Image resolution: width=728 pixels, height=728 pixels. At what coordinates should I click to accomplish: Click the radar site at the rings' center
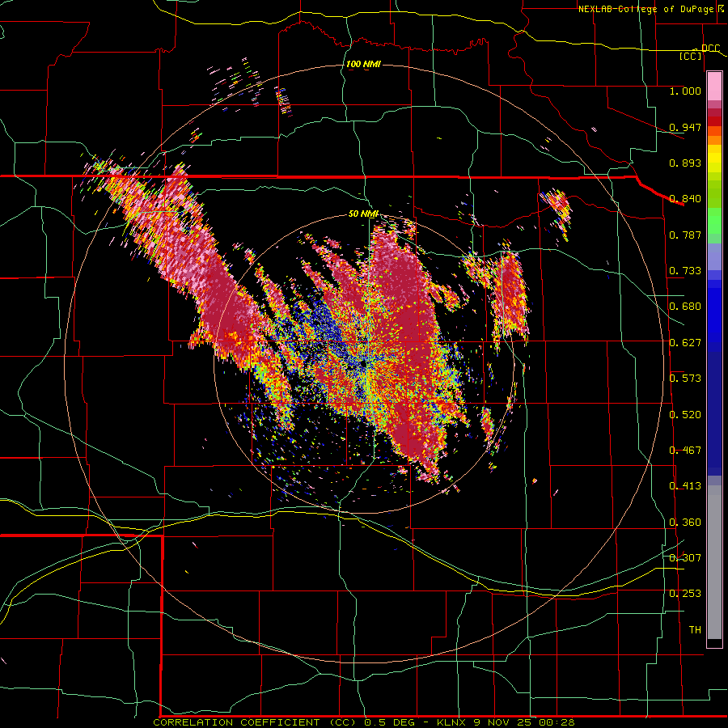[363, 363]
